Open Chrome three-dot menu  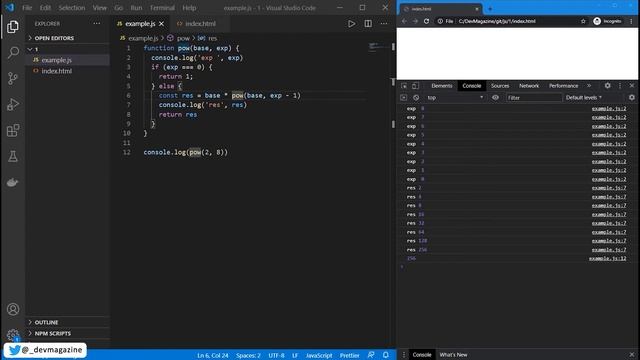(x=631, y=21)
